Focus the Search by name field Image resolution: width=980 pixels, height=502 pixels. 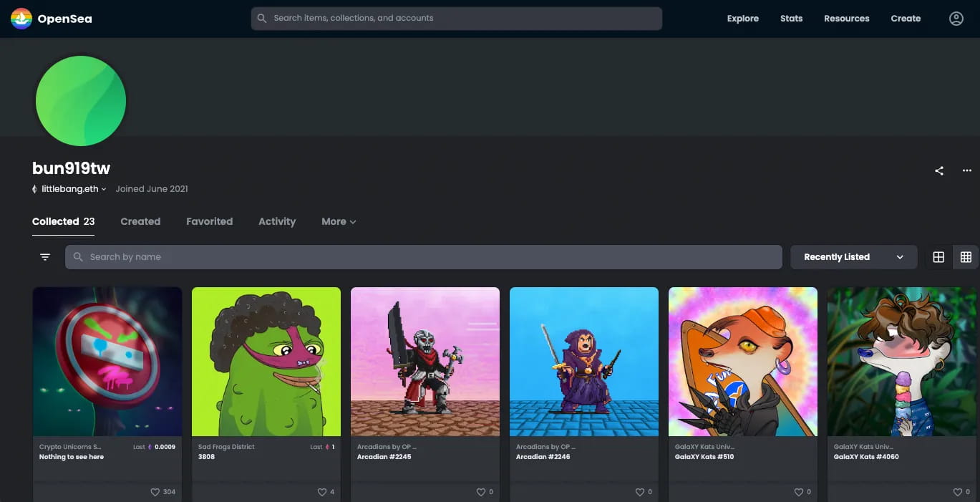pyautogui.click(x=424, y=257)
